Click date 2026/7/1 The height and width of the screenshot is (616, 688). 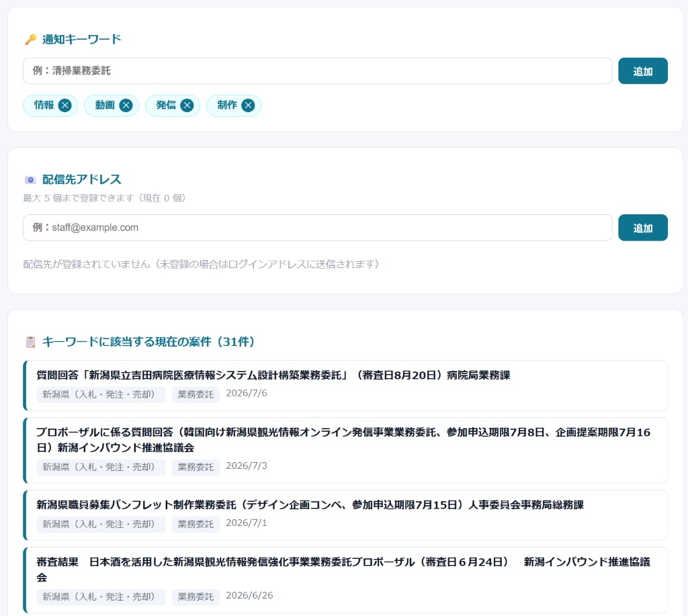click(247, 523)
